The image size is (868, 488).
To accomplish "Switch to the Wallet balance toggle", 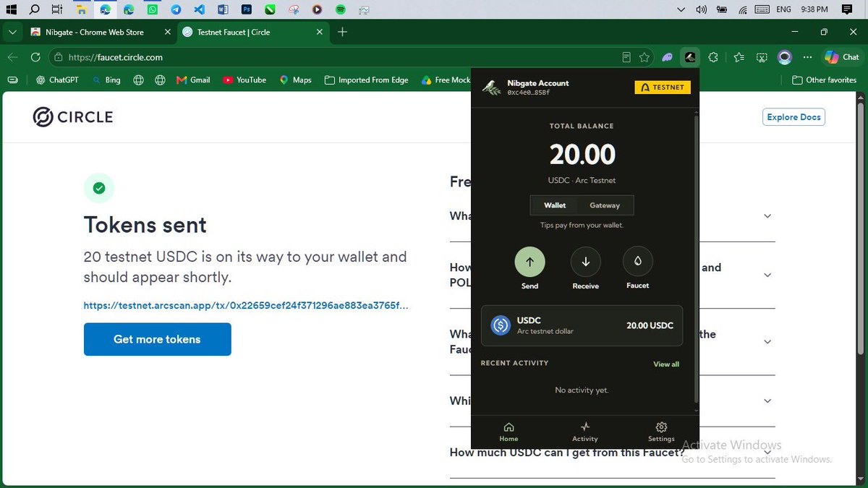I will [x=556, y=205].
